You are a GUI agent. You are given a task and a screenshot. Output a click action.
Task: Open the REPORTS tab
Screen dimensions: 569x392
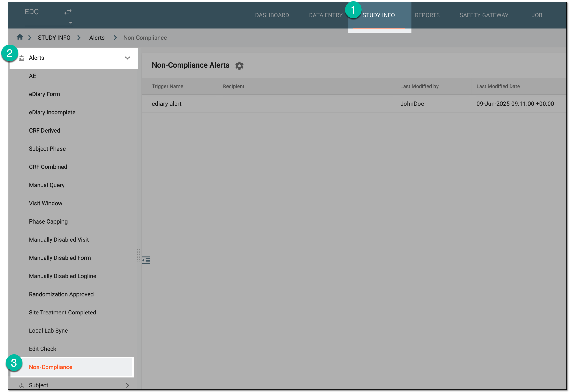[427, 15]
